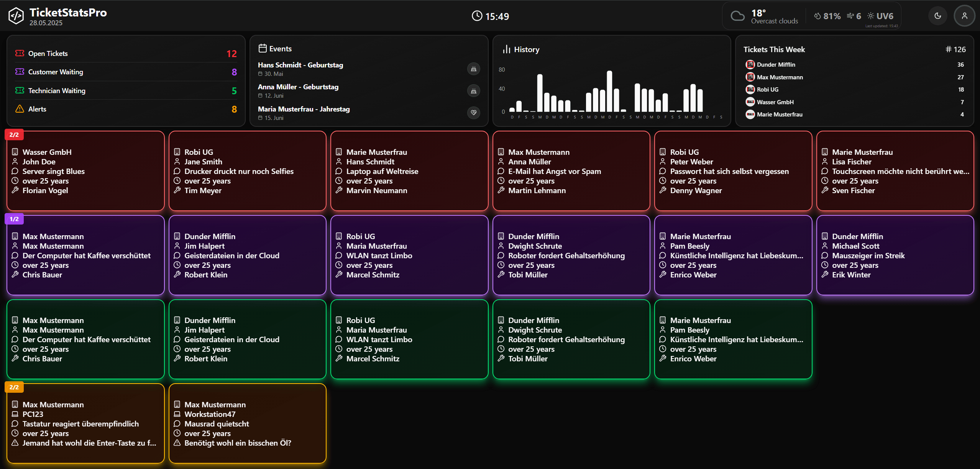Click the UV index sun icon
980x469 pixels.
click(x=871, y=16)
